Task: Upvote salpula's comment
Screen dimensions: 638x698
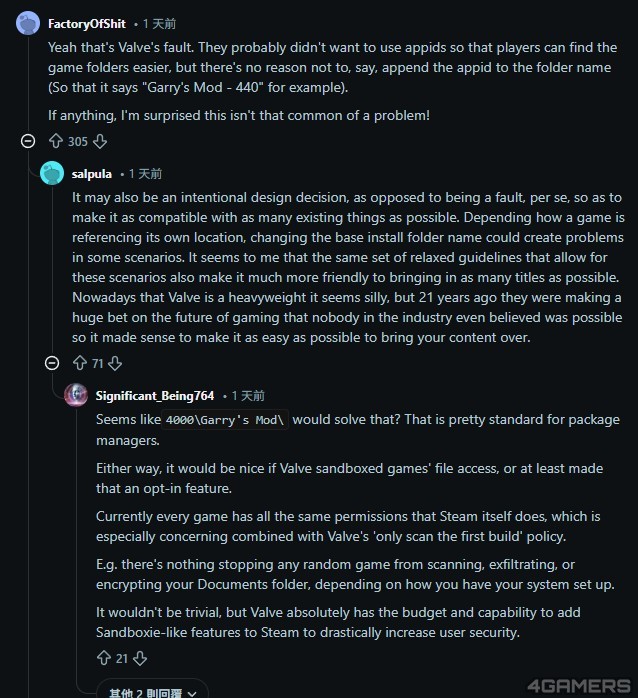Action: click(x=80, y=363)
